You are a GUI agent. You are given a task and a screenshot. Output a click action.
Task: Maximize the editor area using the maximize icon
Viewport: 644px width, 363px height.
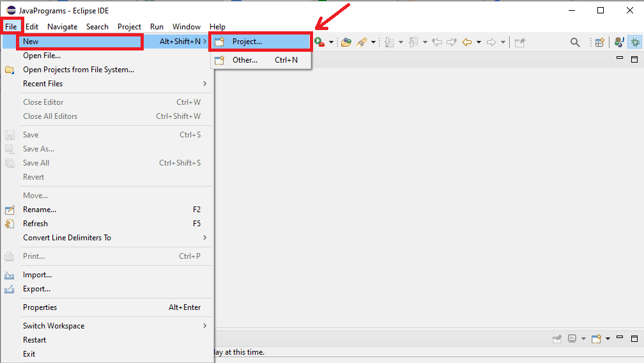tap(634, 59)
